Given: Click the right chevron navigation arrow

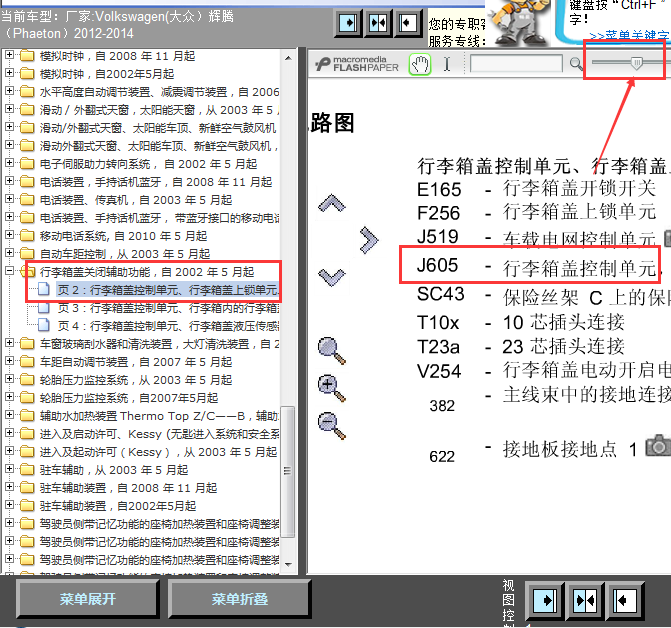Looking at the screenshot, I should coord(368,240).
